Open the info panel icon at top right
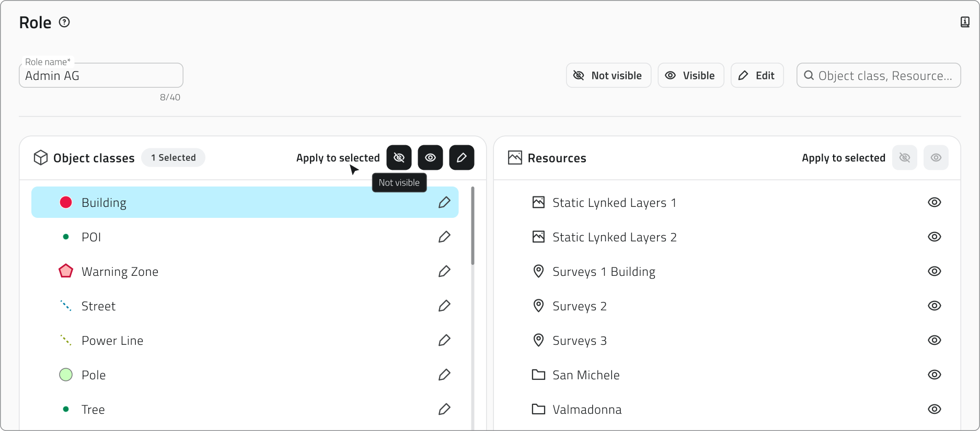Image resolution: width=980 pixels, height=431 pixels. tap(965, 22)
